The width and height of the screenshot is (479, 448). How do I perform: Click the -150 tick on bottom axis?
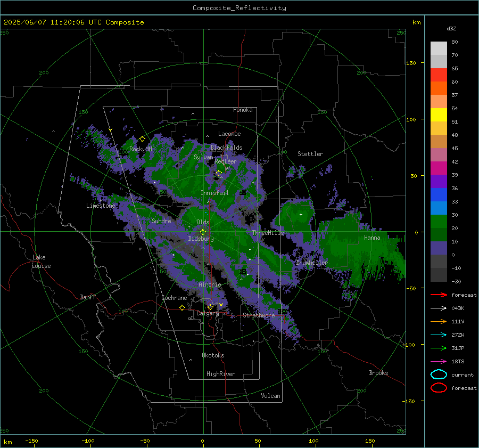31,441
